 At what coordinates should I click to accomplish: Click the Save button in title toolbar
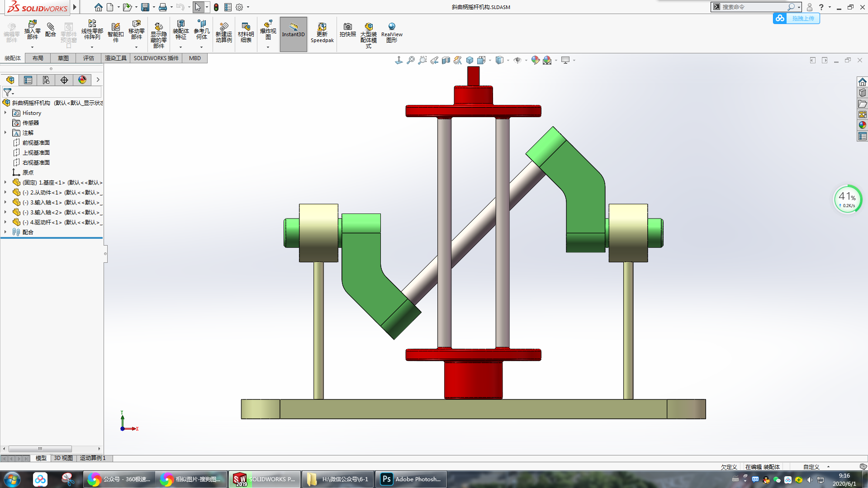(x=145, y=7)
